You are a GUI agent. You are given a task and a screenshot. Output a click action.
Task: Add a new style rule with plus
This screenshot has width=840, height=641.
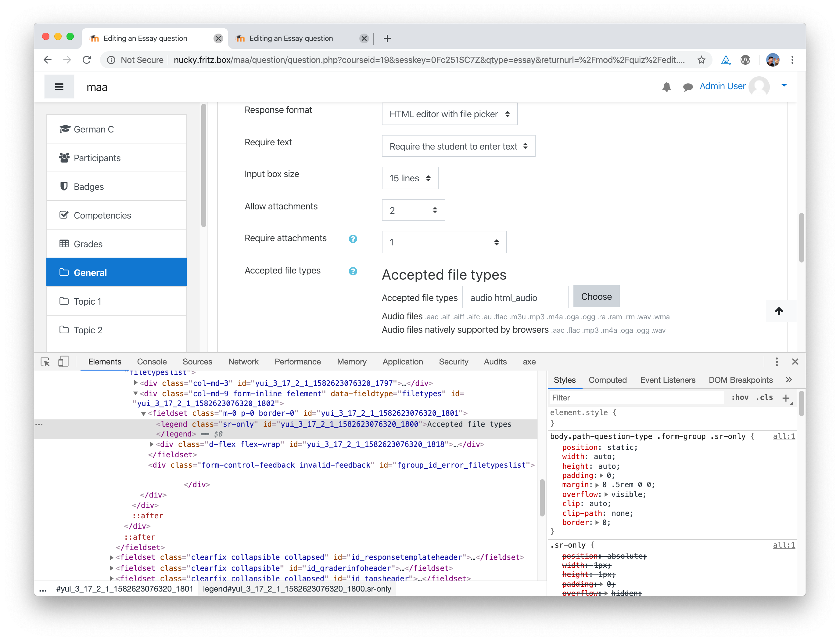(x=785, y=398)
